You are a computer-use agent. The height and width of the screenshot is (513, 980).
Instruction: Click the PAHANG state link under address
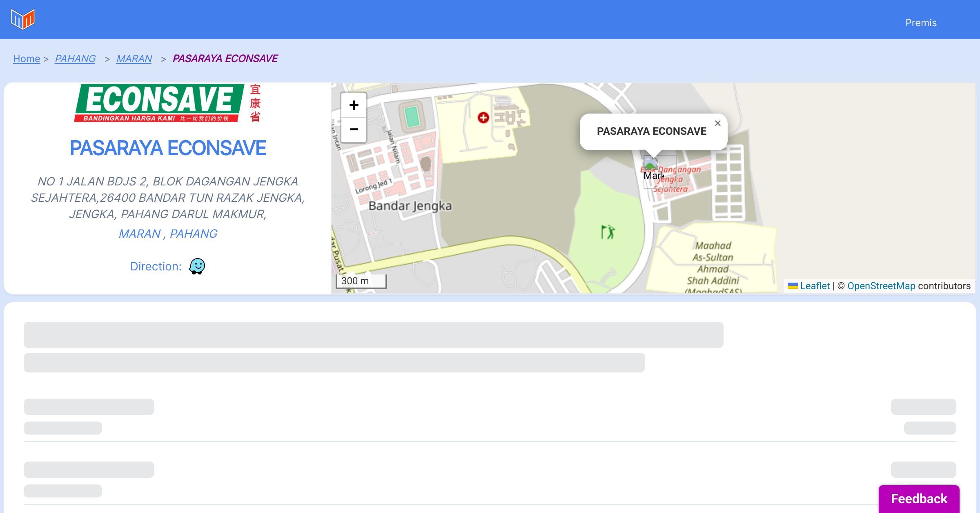(x=194, y=234)
